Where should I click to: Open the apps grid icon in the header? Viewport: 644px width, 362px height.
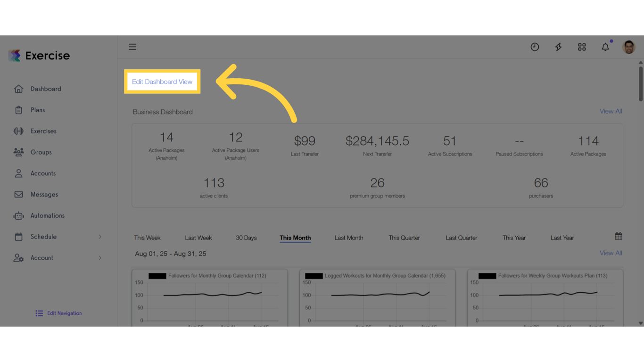click(581, 47)
